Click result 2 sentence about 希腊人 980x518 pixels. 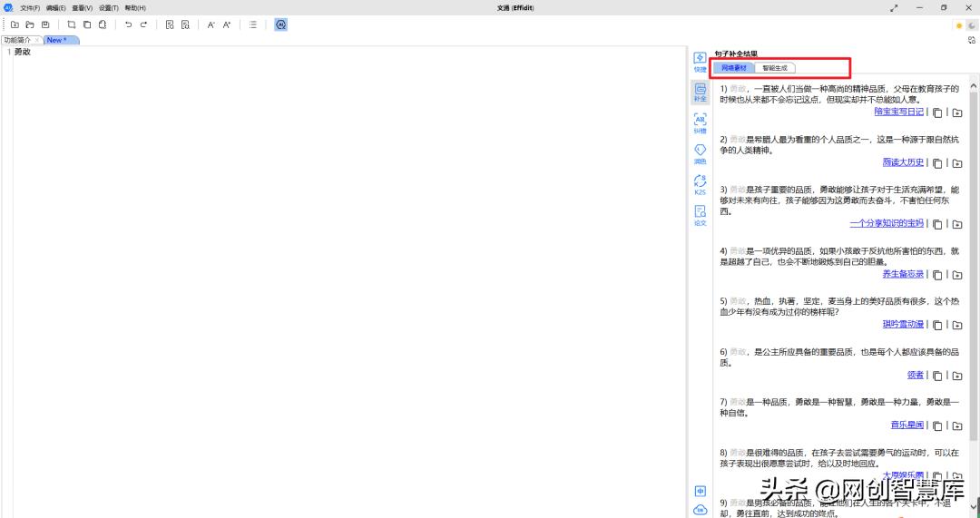(839, 145)
